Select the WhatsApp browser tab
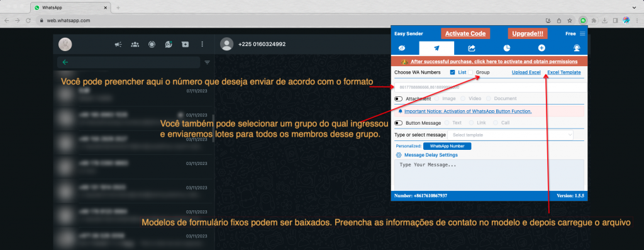The width and height of the screenshot is (644, 250). (70, 8)
